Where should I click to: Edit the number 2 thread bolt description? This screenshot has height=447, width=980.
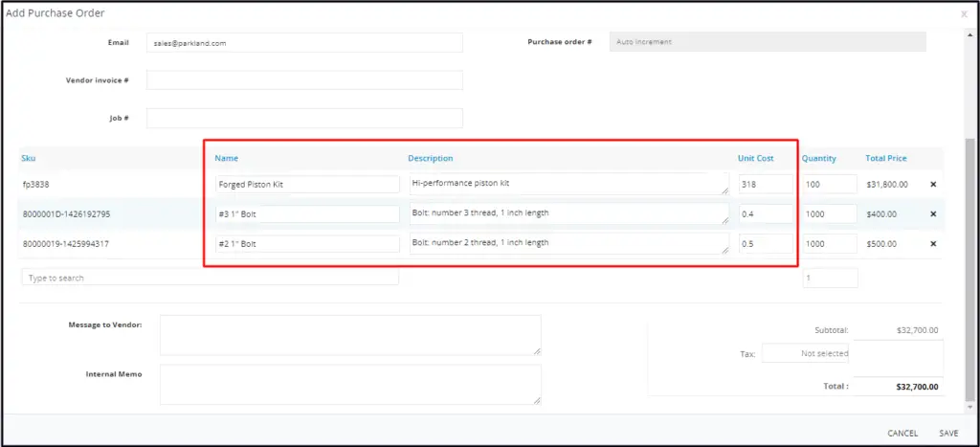569,243
